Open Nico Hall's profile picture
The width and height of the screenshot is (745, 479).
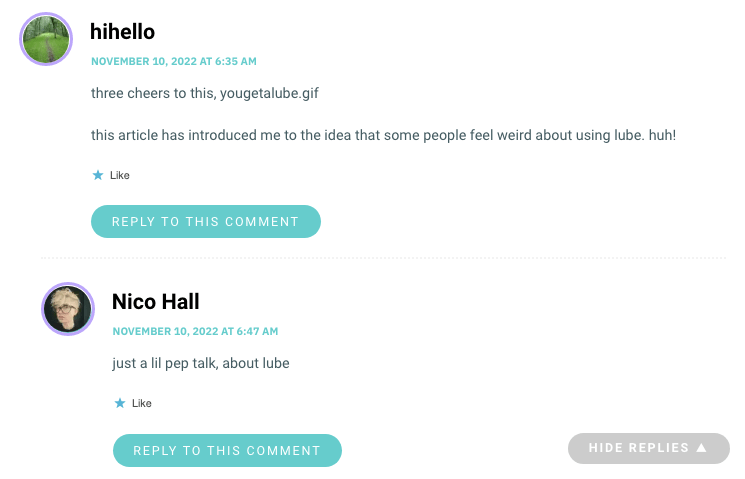[x=68, y=309]
